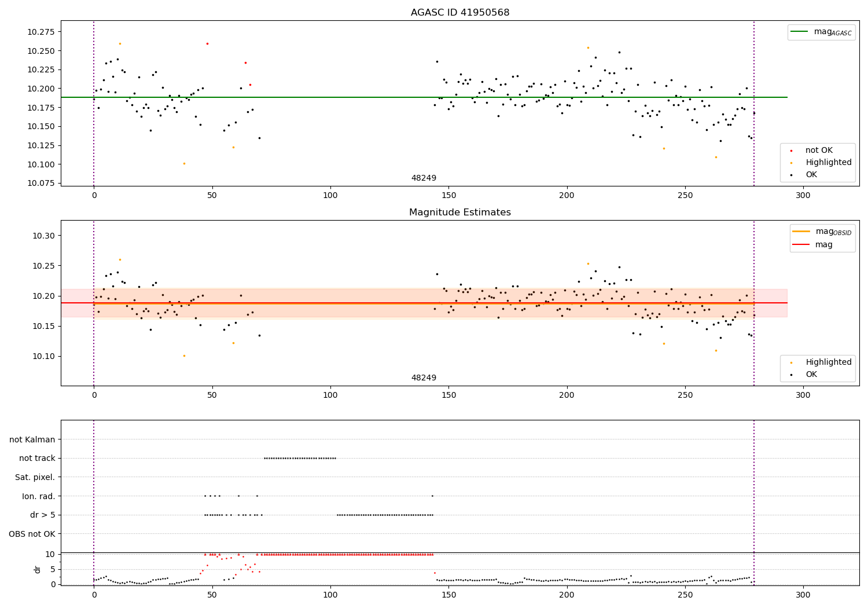Click the green line swatch for mag AGASC
Screen dimensions: 868x608
click(x=800, y=32)
